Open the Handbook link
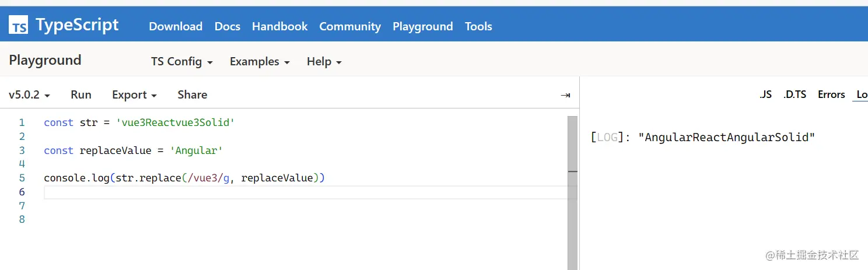Screen dimensions: 868x270 [x=279, y=26]
